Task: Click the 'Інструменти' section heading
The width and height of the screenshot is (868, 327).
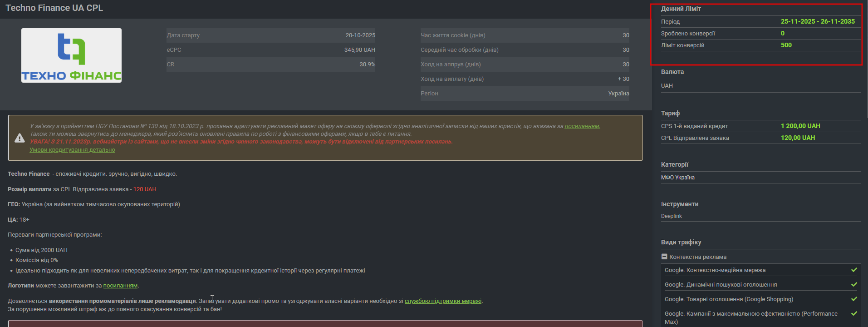Action: 680,204
